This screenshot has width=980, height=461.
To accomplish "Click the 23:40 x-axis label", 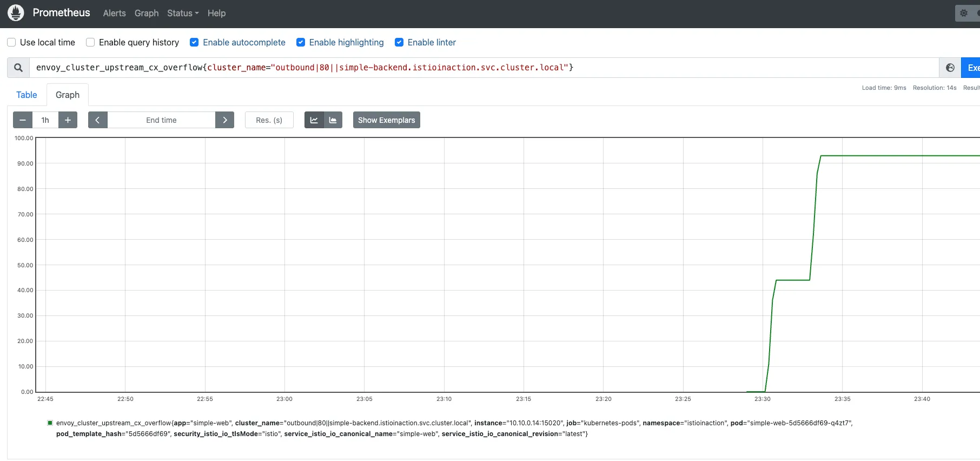I will click(x=922, y=399).
